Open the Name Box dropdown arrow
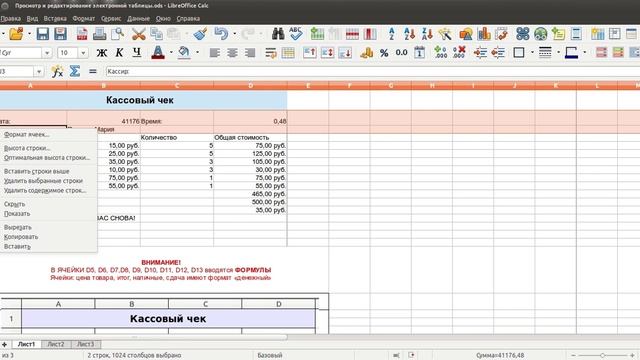The image size is (640, 360). 39,71
